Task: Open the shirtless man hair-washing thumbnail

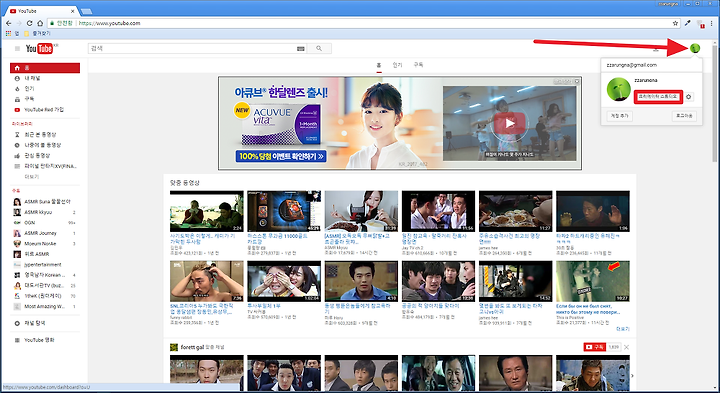Action: point(207,281)
